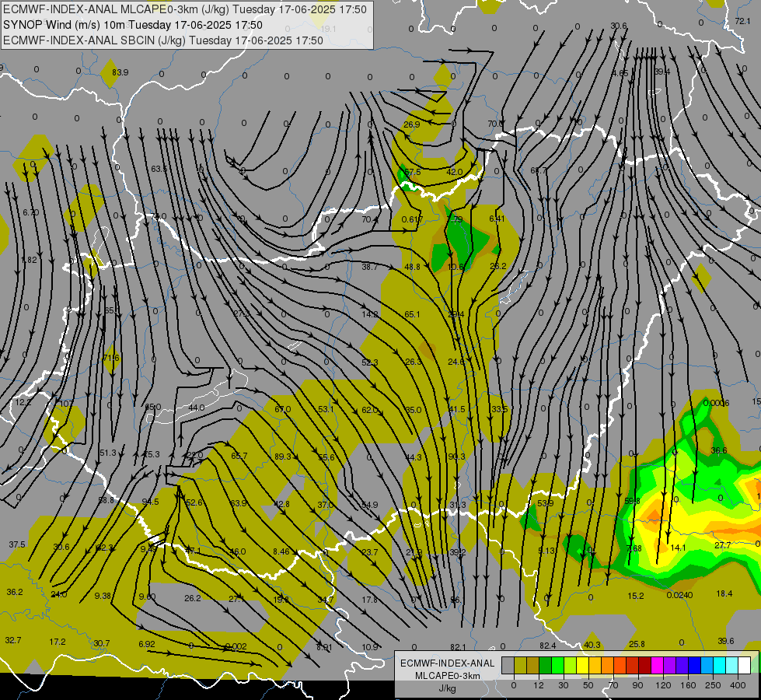This screenshot has height=700, width=761.
Task: Select the map value 38.7
Action: click(x=369, y=267)
